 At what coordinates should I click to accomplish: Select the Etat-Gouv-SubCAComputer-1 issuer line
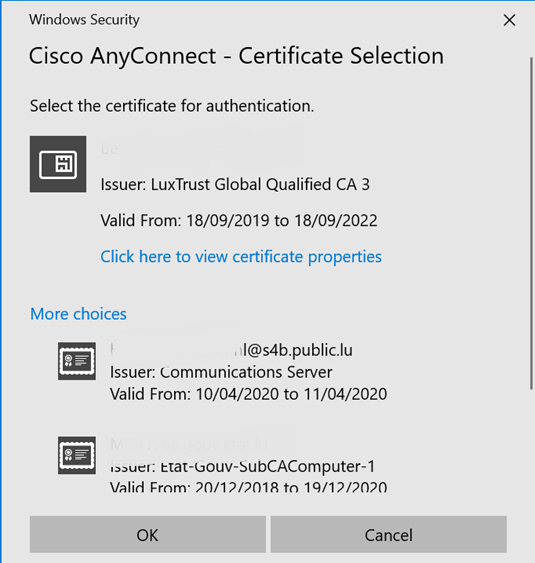242,466
